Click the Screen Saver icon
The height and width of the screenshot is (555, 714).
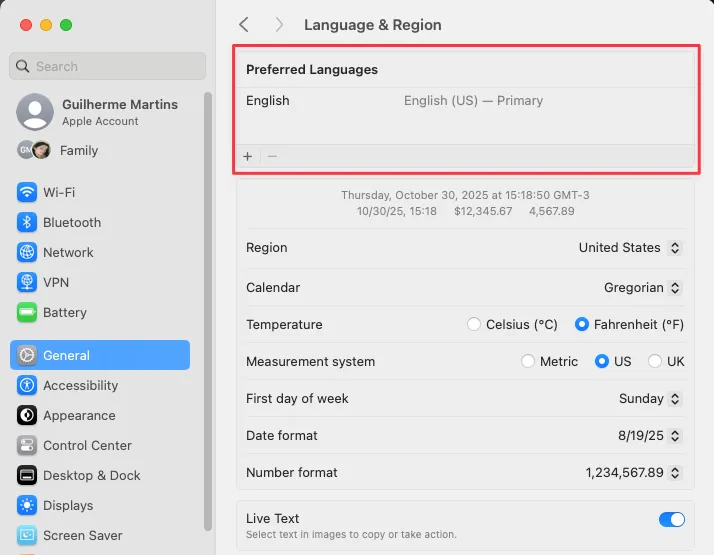27,535
